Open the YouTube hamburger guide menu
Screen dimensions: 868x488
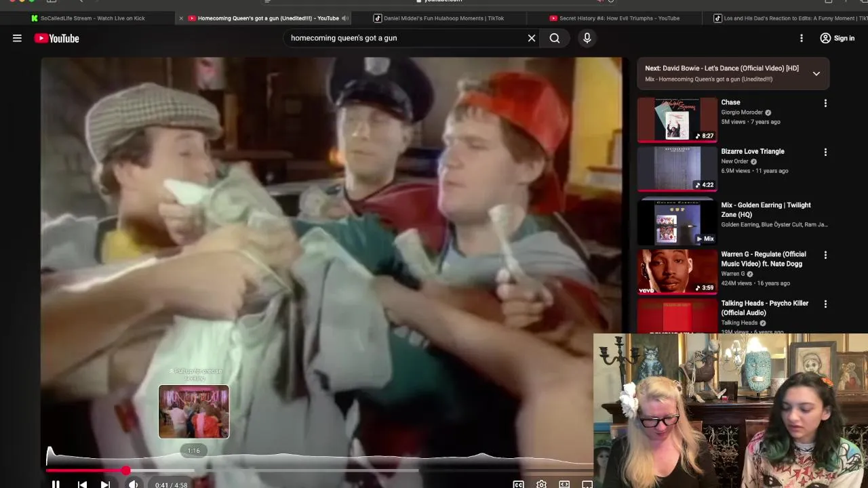coord(17,39)
